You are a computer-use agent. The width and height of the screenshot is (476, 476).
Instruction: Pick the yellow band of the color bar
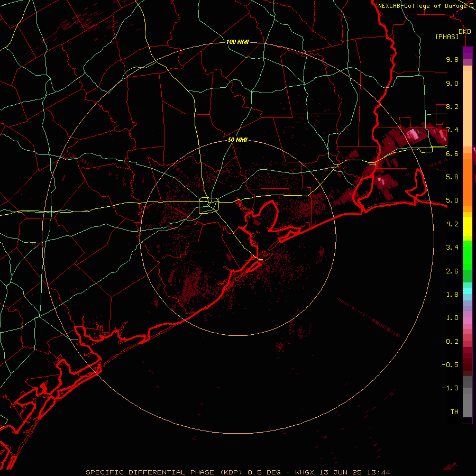tap(467, 226)
